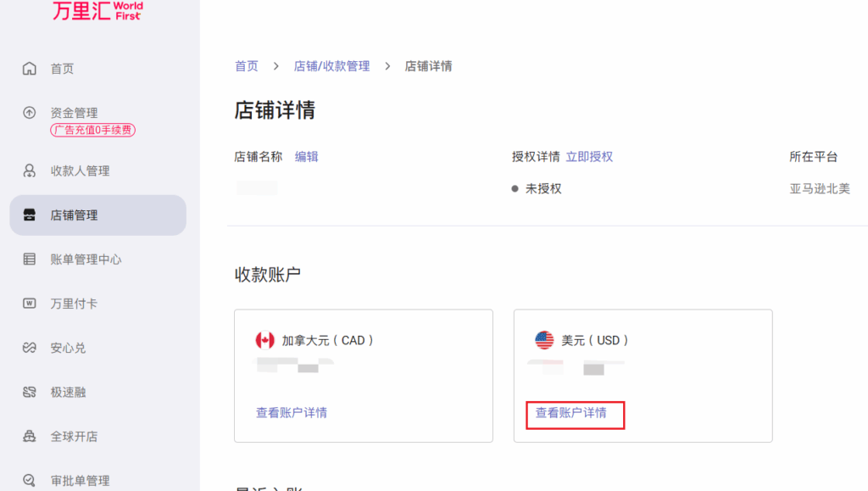Click the 万里付卡 card icon

[30, 304]
